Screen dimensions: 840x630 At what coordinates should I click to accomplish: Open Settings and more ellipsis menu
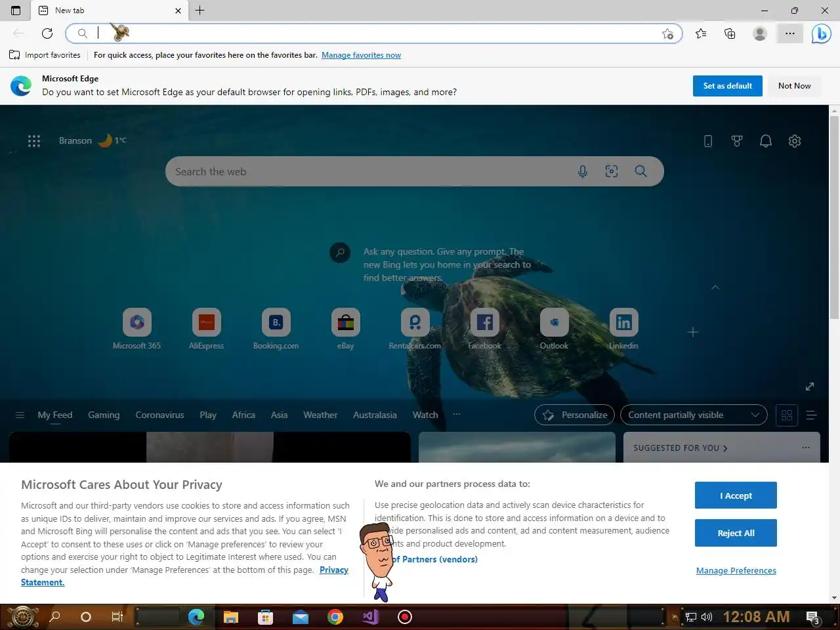(789, 33)
